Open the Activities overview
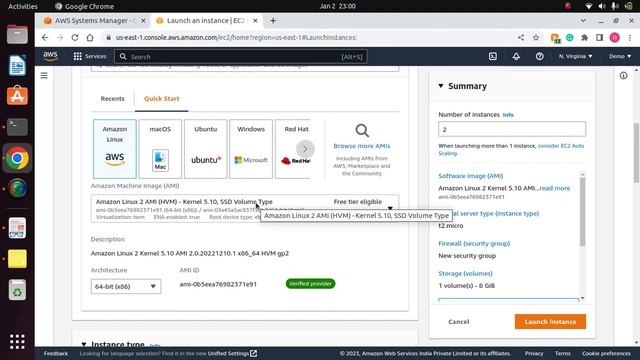The image size is (640, 360). click(23, 6)
